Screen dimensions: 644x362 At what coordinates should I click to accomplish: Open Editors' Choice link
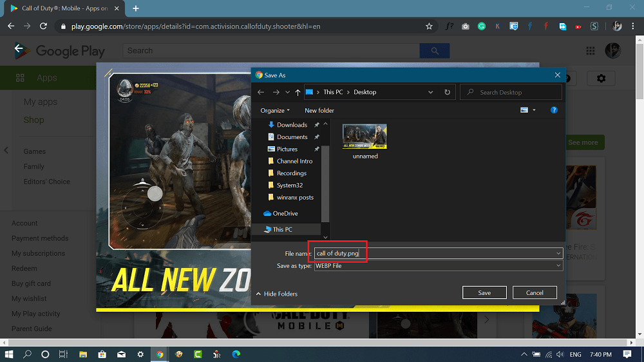(x=46, y=182)
